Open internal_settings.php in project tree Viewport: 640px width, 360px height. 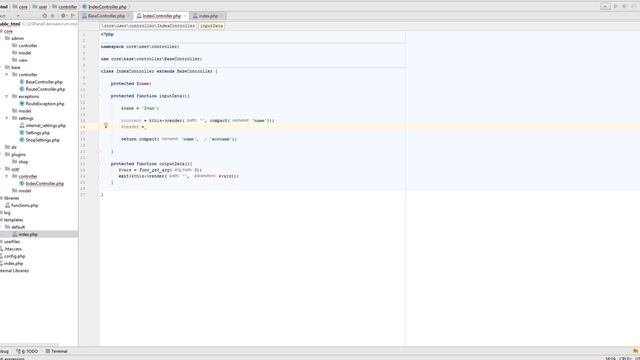[45, 125]
